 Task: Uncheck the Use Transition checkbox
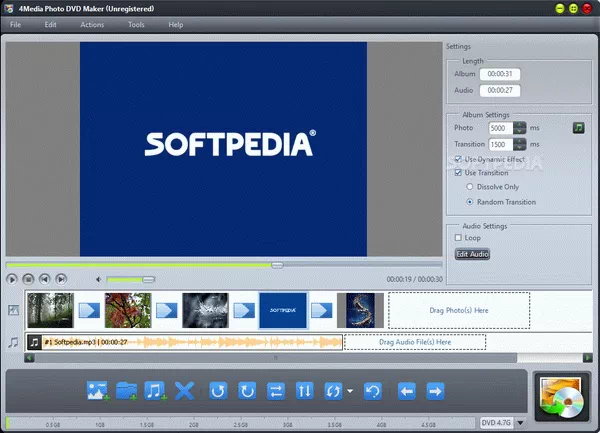click(x=459, y=173)
